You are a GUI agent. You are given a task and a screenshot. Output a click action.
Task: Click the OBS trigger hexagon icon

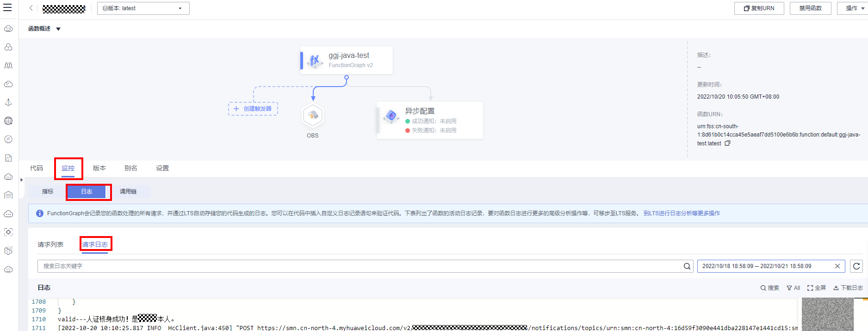(313, 115)
